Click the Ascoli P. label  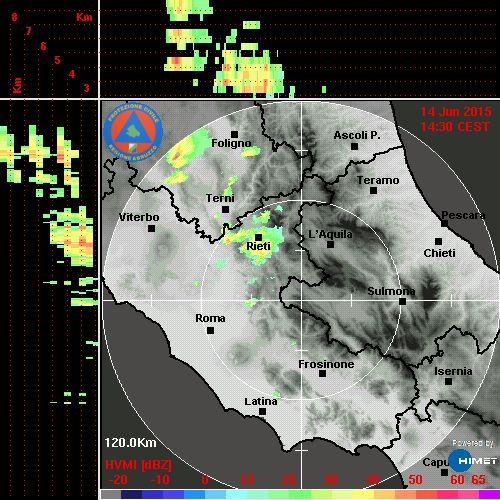pos(357,135)
